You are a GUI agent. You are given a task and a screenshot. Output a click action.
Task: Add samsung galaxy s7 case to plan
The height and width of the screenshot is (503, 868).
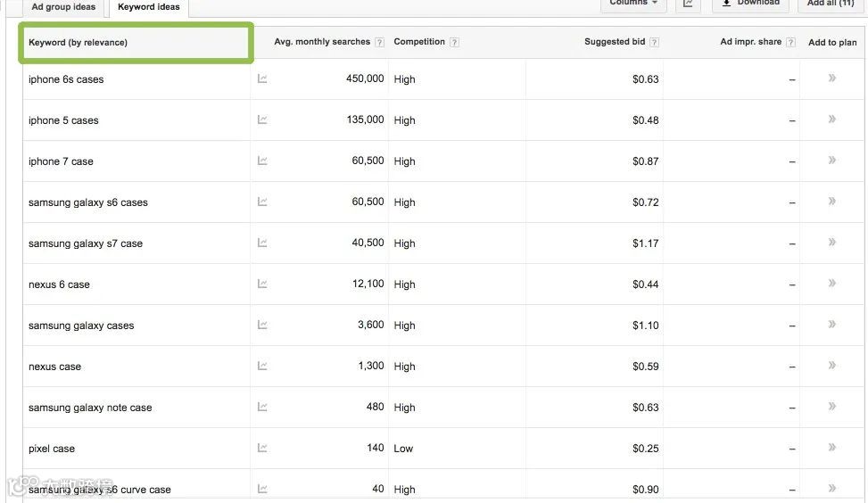click(832, 242)
